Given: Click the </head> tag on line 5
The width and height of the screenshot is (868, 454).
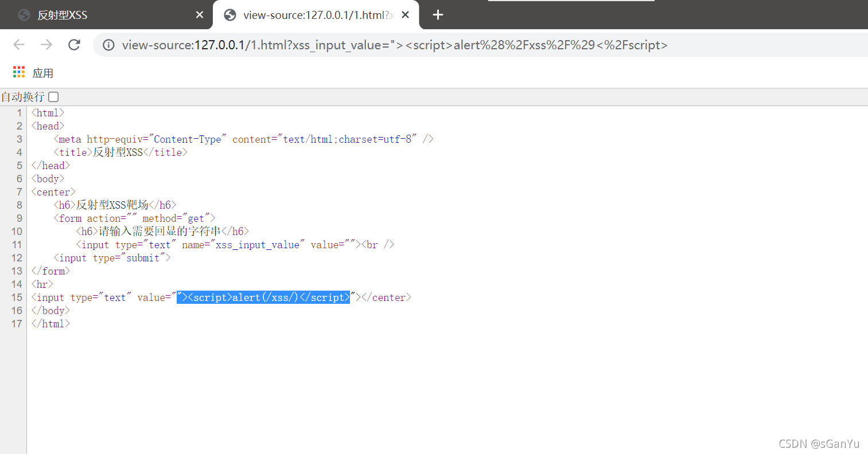Looking at the screenshot, I should pos(50,166).
